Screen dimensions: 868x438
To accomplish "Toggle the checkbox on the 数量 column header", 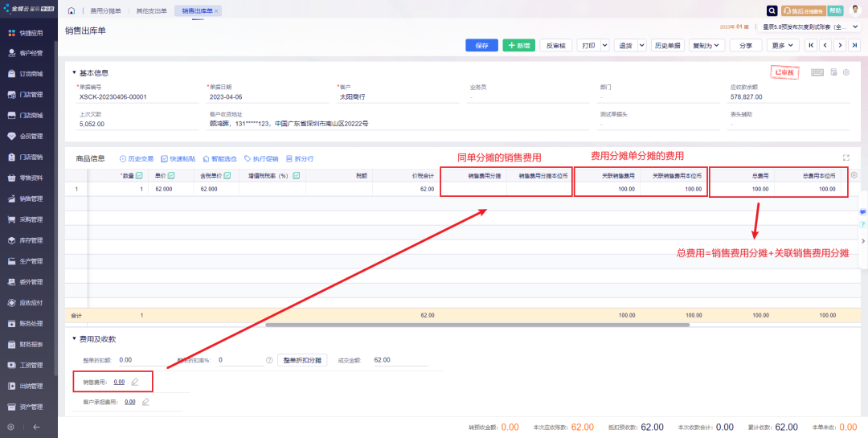I will [139, 175].
